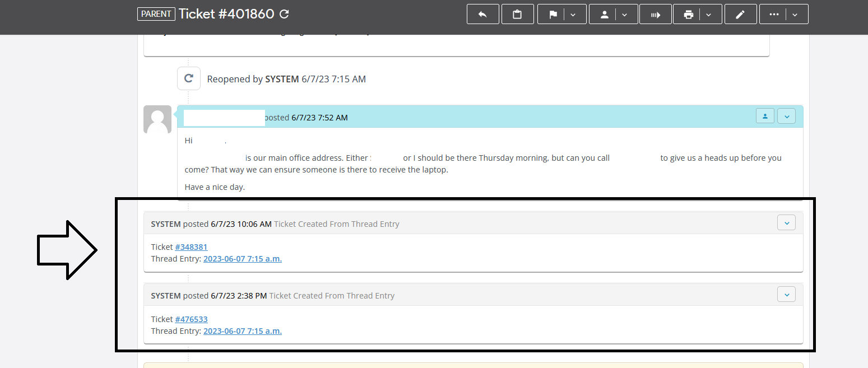Screen dimensions: 868x368
Task: Click the three-dots more options icon
Action: [x=774, y=15]
